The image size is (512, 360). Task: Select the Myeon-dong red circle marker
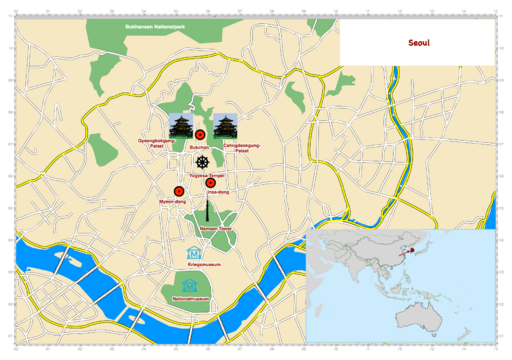tap(179, 191)
